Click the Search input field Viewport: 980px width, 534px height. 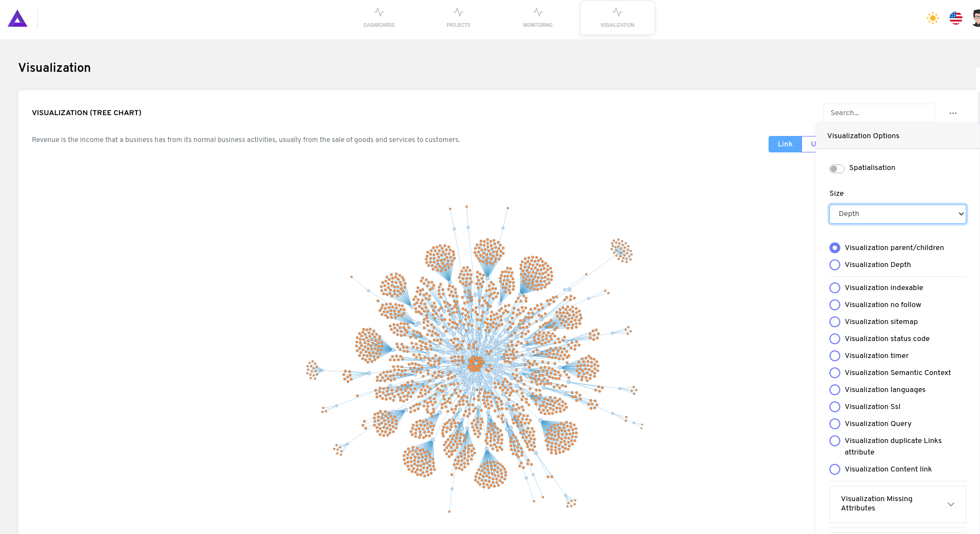coord(878,113)
